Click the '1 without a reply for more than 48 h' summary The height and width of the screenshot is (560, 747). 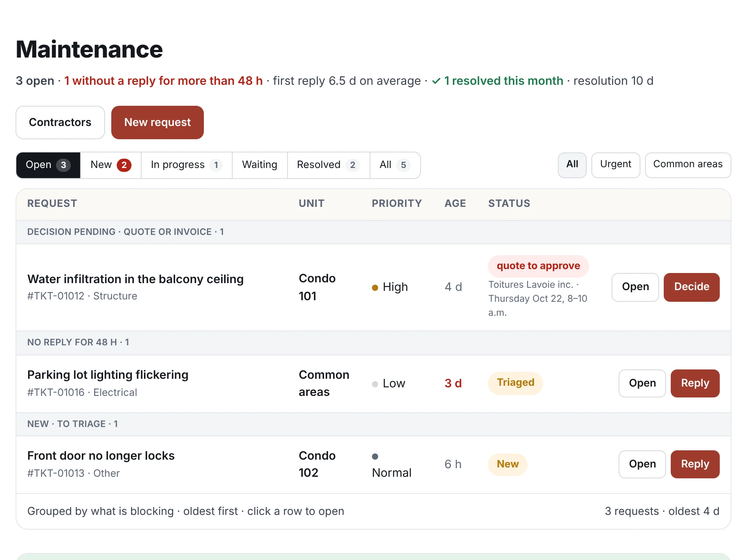point(163,81)
